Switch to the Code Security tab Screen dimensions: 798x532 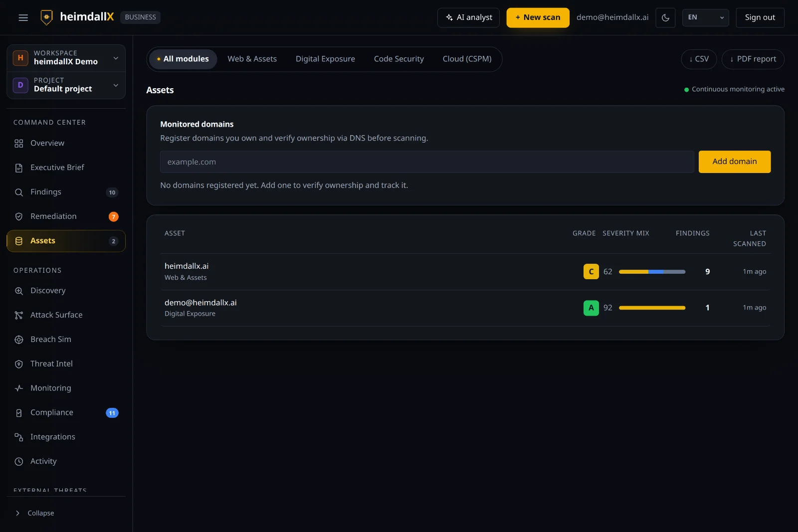coord(399,59)
